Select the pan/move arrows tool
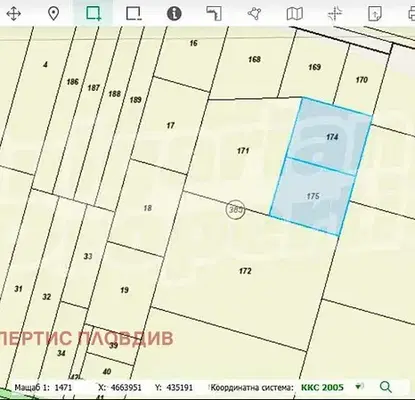The image size is (415, 400). click(x=14, y=14)
